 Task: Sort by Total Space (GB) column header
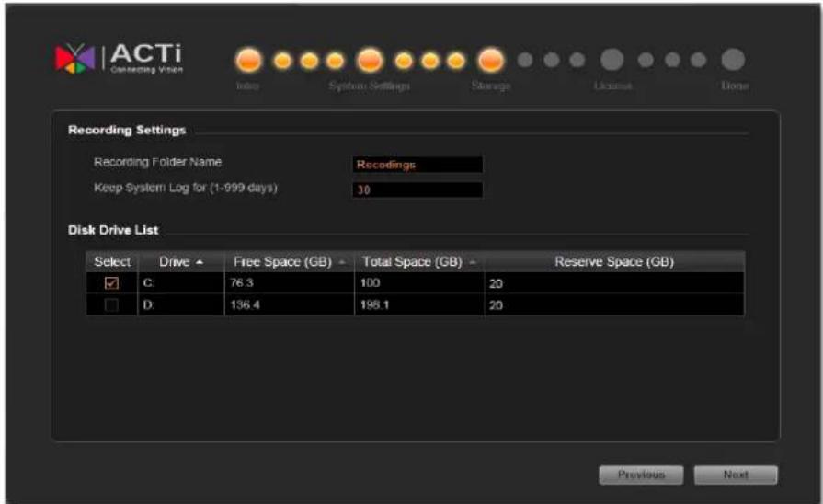(419, 261)
